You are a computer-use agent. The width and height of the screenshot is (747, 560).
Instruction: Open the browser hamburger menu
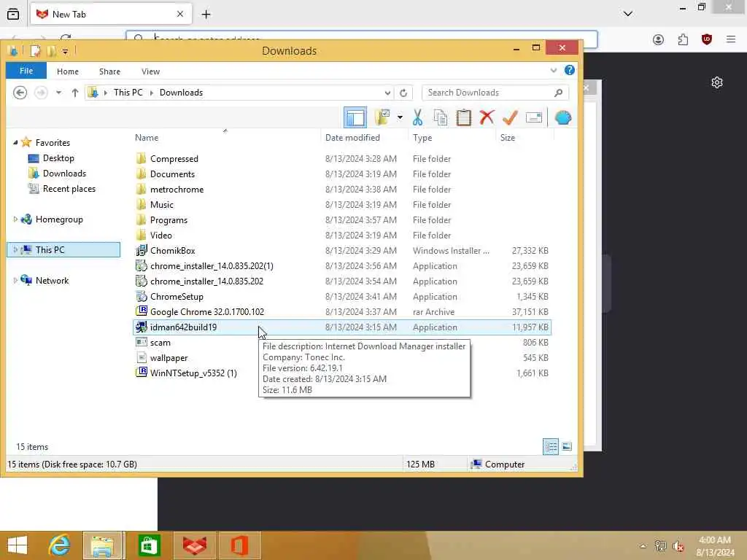(x=731, y=39)
